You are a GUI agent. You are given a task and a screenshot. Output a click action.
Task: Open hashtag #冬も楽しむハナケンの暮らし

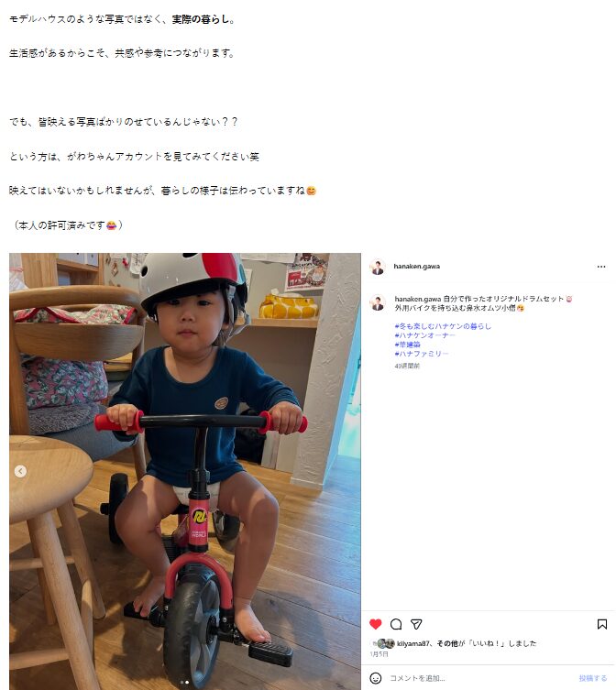(443, 326)
